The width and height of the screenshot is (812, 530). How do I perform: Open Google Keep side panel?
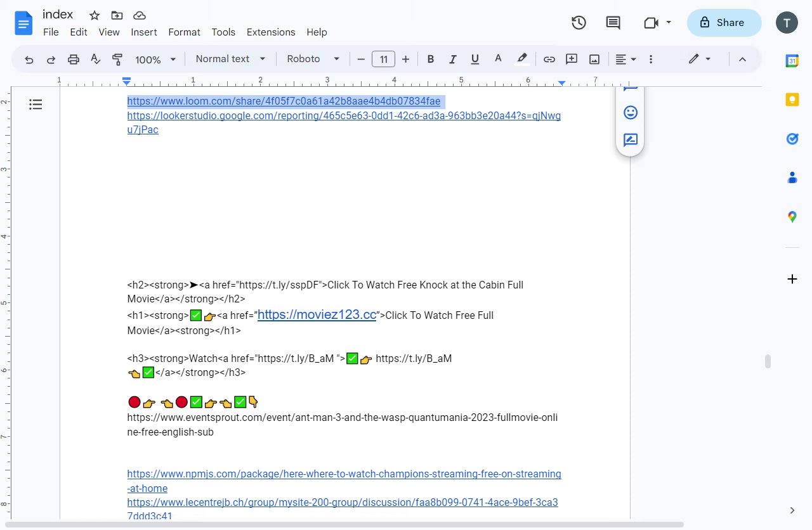792,100
